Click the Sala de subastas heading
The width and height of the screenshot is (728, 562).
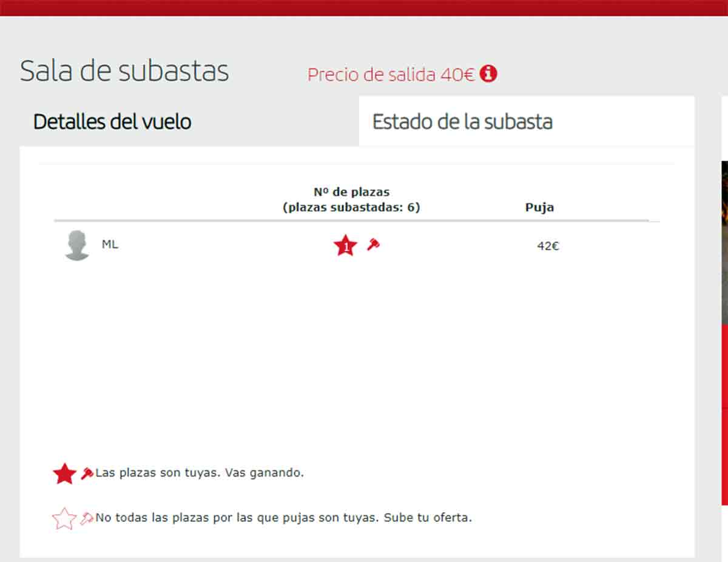(x=124, y=71)
